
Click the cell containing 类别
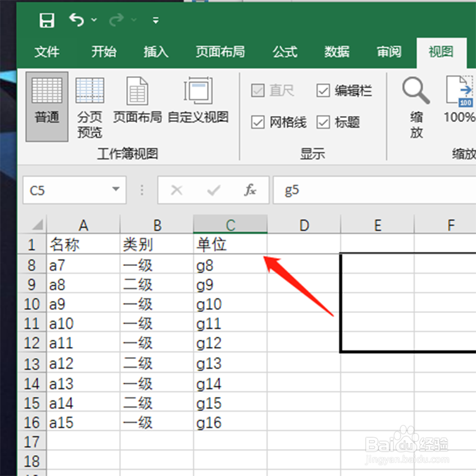pos(156,244)
